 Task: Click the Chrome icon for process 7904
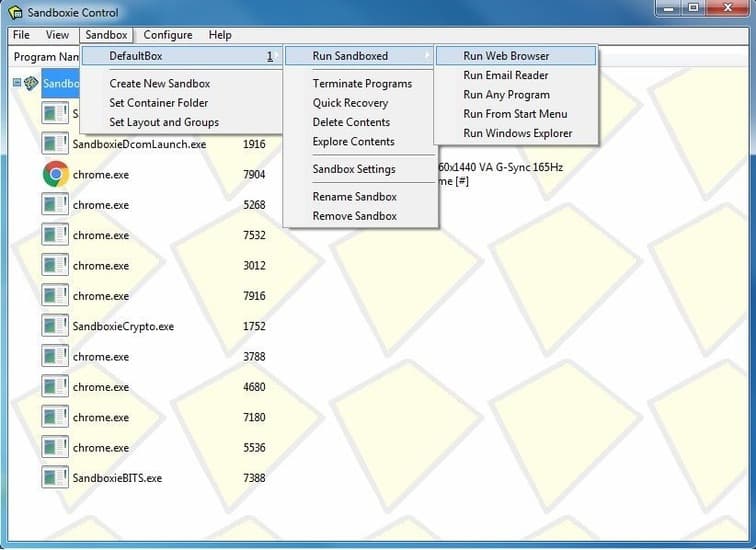coord(55,174)
